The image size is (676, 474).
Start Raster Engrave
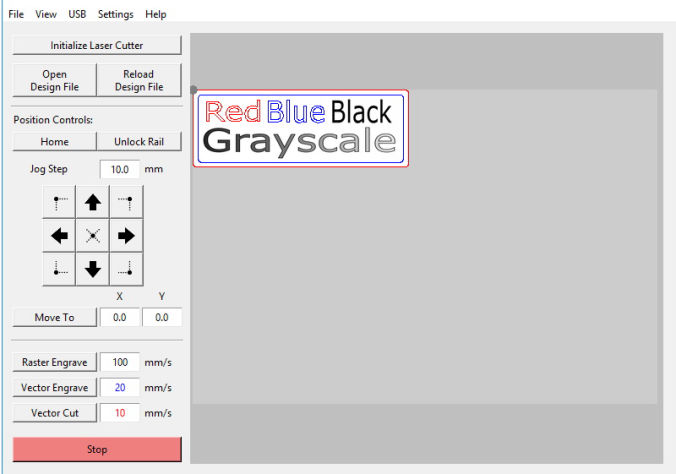[54, 362]
